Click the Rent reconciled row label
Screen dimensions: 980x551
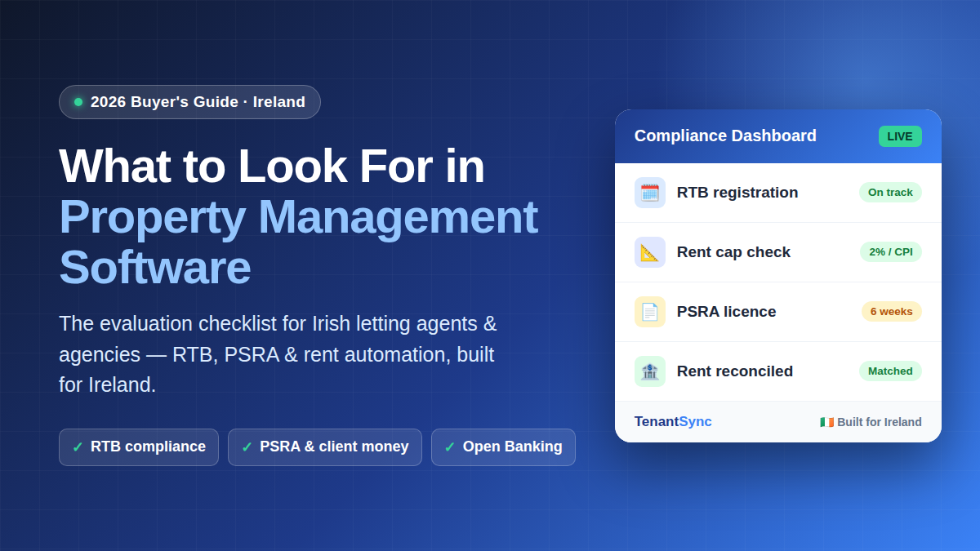(735, 371)
